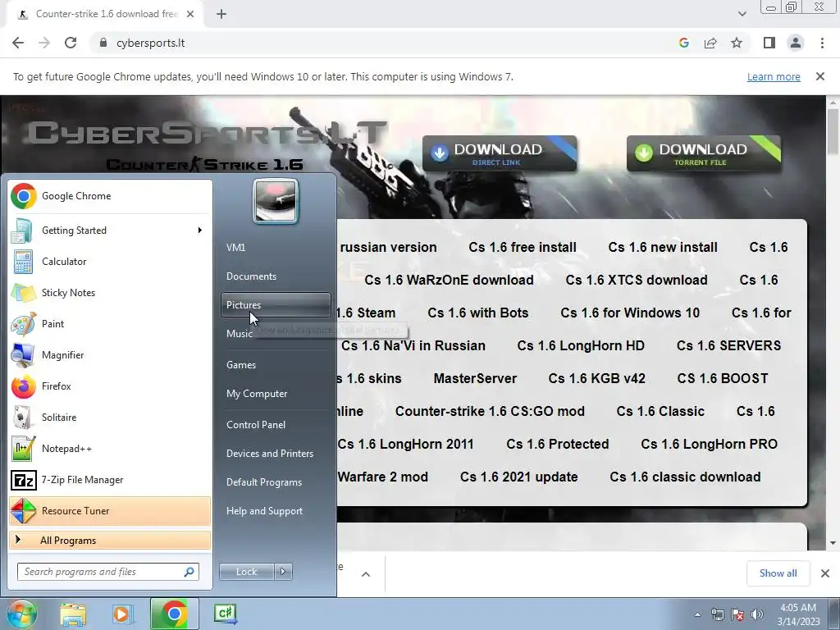Screen dimensions: 840x630
Task: Open Cs 1.6 with Bots link
Action: 478,313
